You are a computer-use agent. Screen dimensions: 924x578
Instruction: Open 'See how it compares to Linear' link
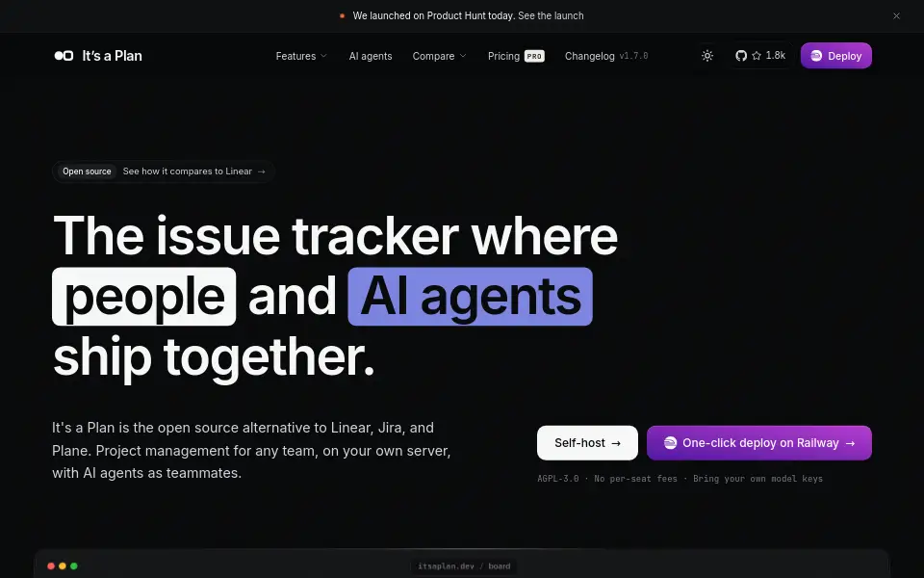(x=188, y=171)
